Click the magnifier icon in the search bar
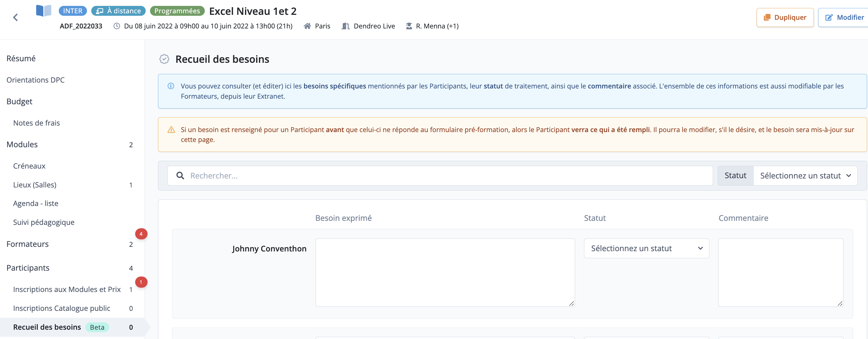 point(180,175)
